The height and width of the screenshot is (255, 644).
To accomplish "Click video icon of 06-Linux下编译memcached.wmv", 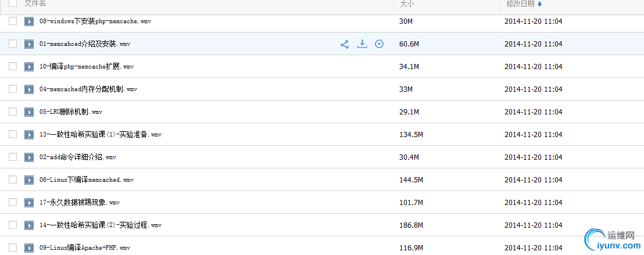I will [x=28, y=180].
